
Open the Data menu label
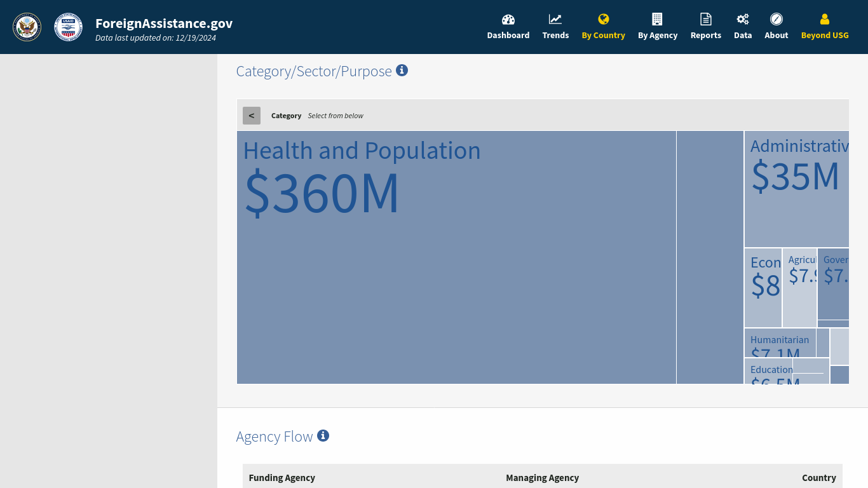pyautogui.click(x=743, y=36)
